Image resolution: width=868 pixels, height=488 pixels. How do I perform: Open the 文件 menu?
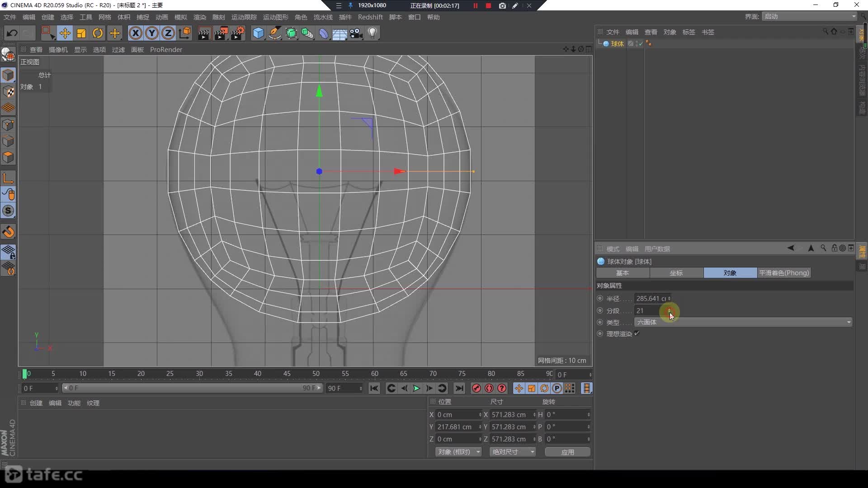pos(10,17)
